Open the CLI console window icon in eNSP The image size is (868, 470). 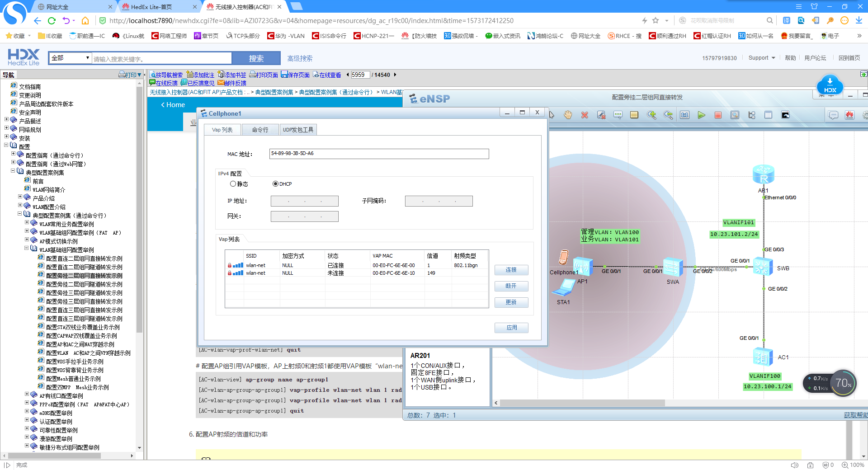tap(786, 115)
